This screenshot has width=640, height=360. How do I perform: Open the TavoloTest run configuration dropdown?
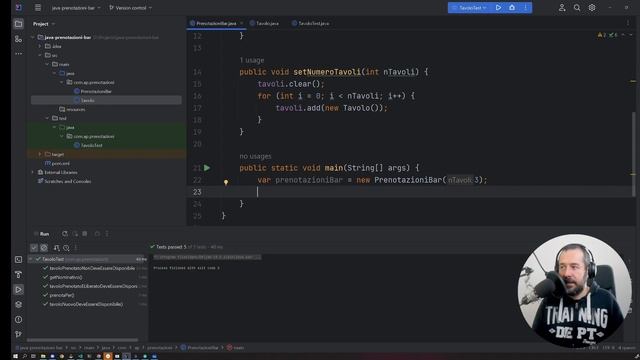[x=469, y=8]
